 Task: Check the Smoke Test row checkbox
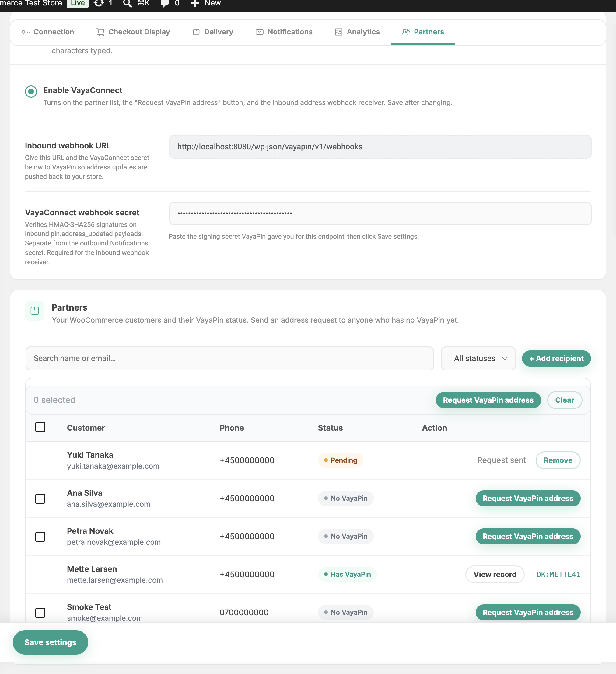tap(40, 613)
